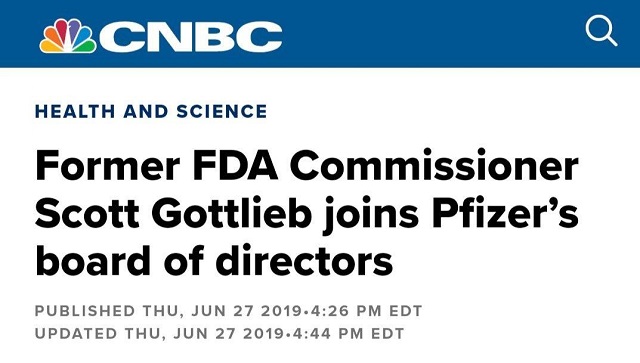The width and height of the screenshot is (640, 363).
Task: Click the word joins in the headline
Action: [x=371, y=215]
